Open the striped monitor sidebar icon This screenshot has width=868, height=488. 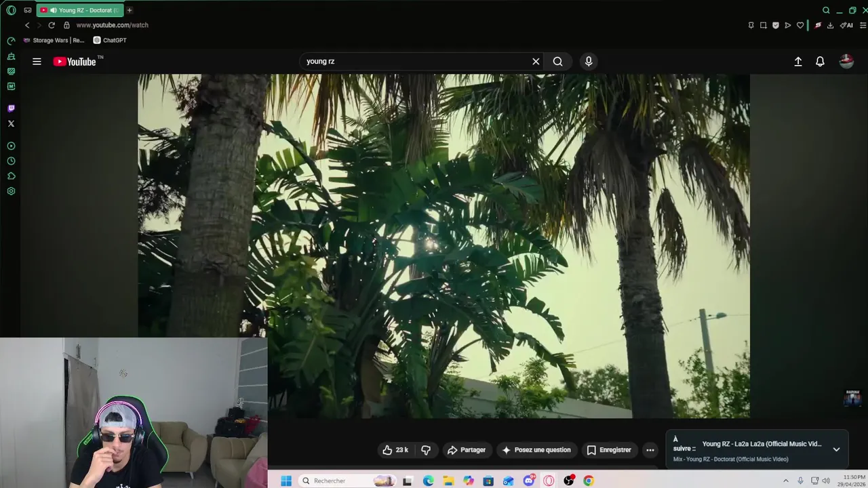tap(11, 71)
